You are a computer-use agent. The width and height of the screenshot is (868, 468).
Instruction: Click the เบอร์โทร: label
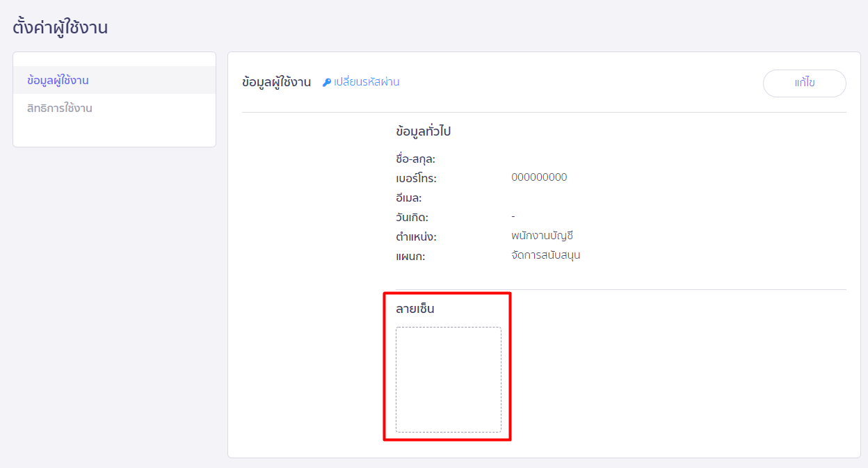point(416,179)
